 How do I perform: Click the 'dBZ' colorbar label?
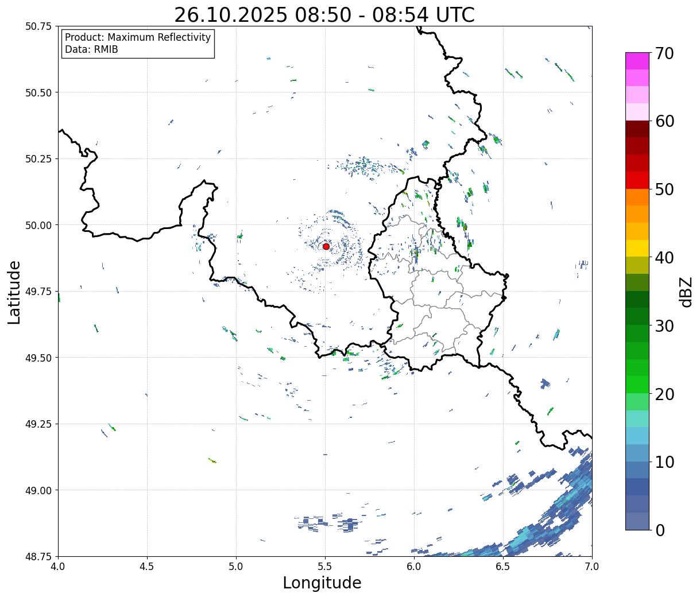coord(686,292)
